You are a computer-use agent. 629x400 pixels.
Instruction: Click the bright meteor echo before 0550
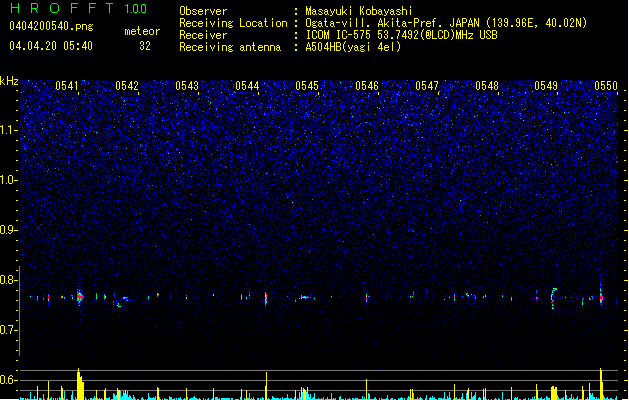(601, 296)
